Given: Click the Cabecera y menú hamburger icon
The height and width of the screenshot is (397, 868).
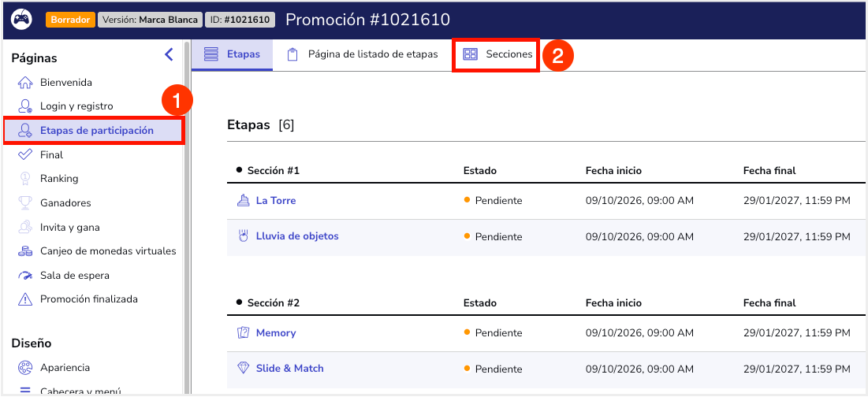Looking at the screenshot, I should pyautogui.click(x=25, y=391).
